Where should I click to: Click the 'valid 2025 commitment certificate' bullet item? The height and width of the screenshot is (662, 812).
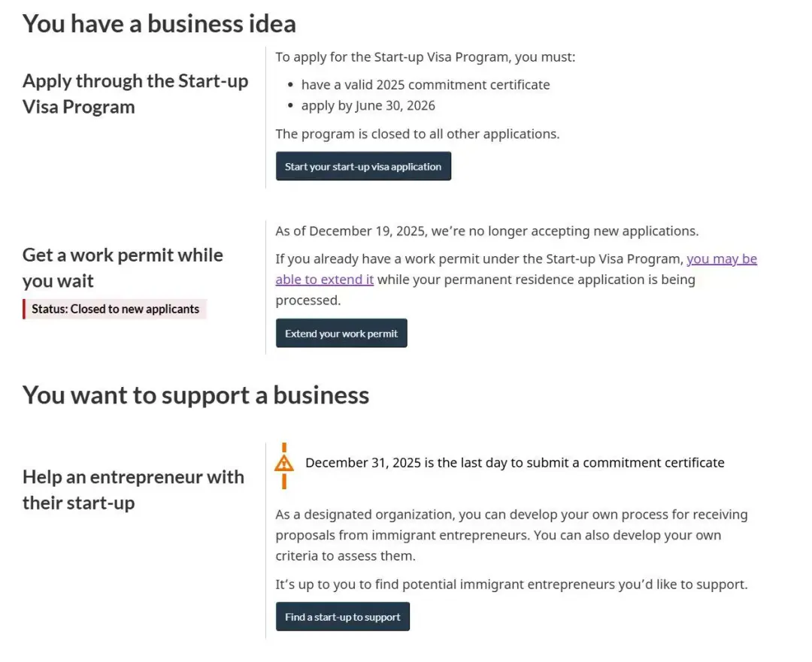coord(426,85)
